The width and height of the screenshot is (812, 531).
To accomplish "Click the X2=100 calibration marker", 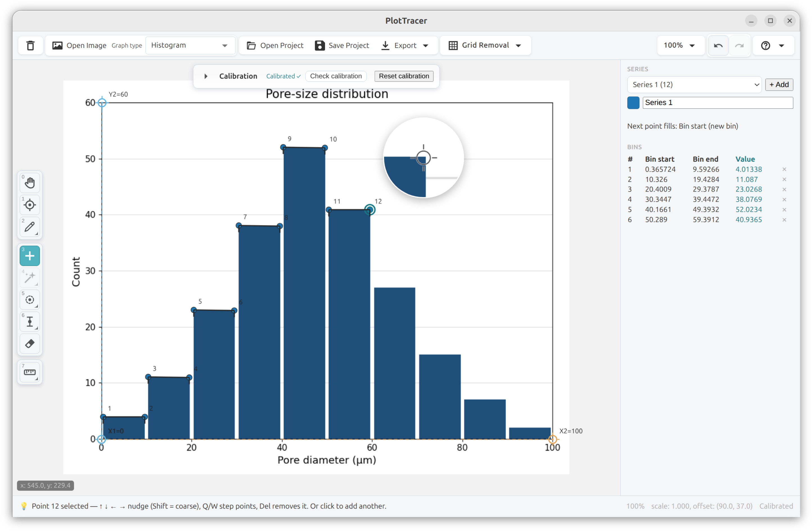I will (552, 439).
